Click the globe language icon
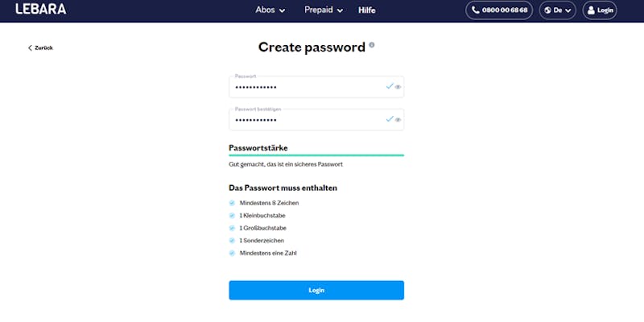This screenshot has width=644, height=322. pyautogui.click(x=549, y=10)
